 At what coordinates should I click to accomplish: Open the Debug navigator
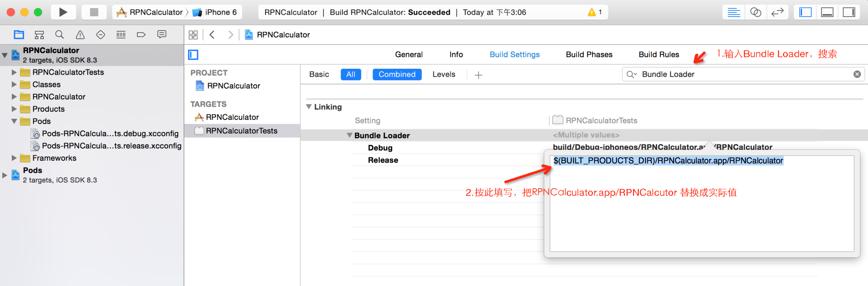click(121, 34)
